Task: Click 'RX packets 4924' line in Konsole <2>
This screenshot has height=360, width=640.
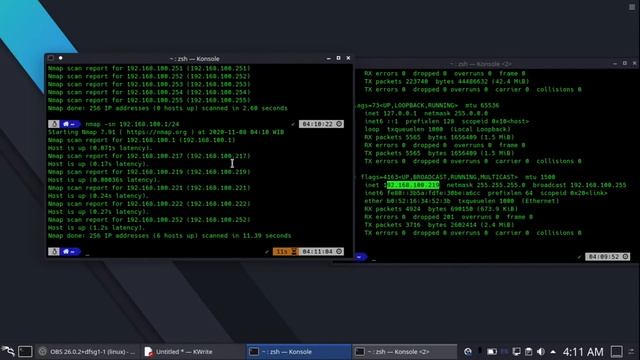Action: pos(441,209)
